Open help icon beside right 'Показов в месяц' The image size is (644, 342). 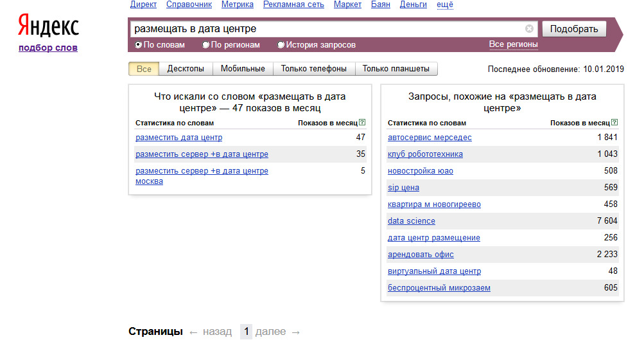point(614,122)
